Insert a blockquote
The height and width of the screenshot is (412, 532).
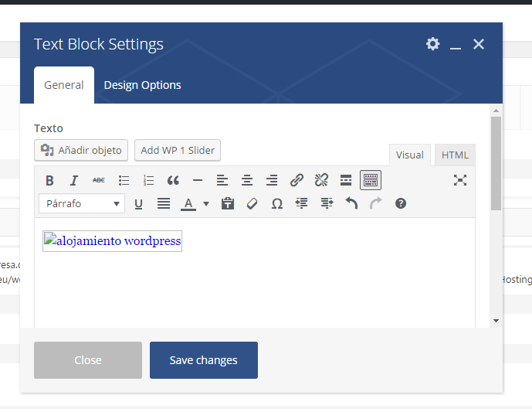click(173, 180)
